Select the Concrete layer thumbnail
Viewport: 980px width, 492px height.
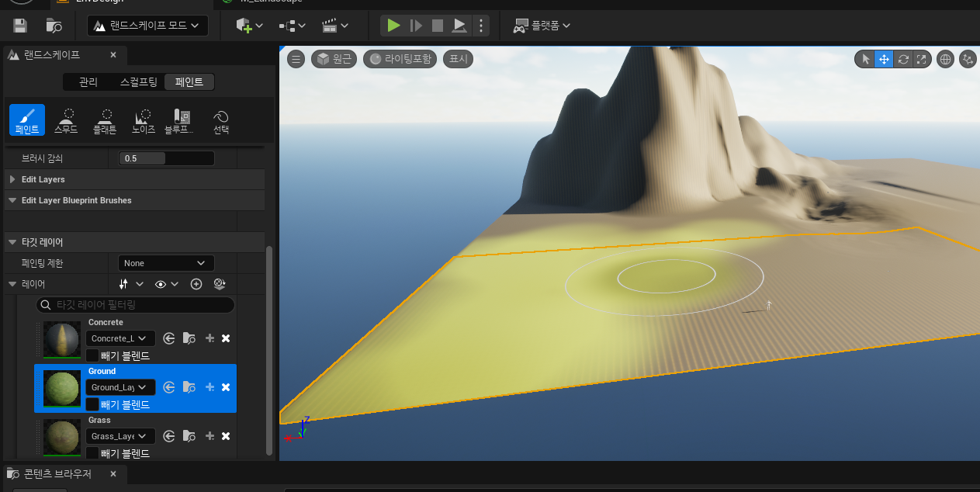click(x=61, y=340)
